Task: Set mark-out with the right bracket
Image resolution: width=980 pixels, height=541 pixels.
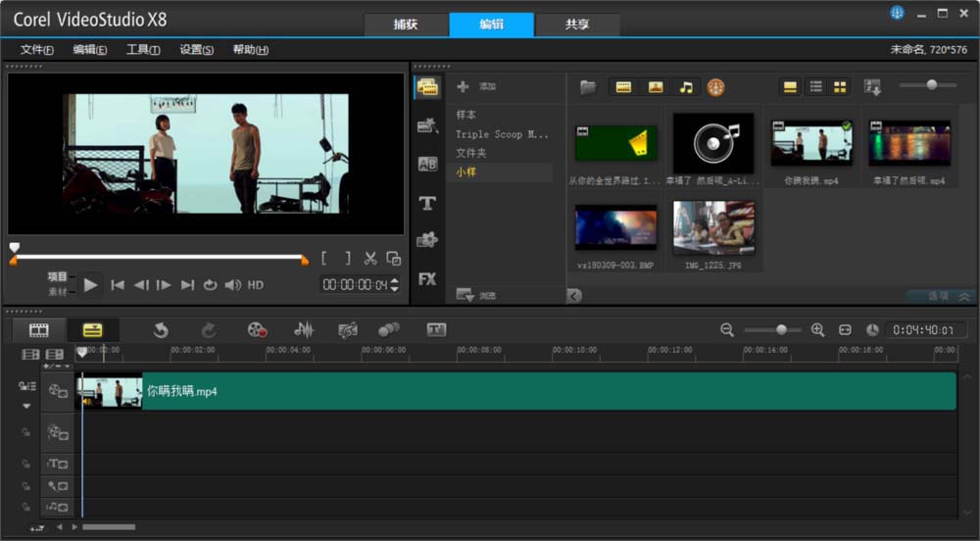Action: pyautogui.click(x=348, y=258)
